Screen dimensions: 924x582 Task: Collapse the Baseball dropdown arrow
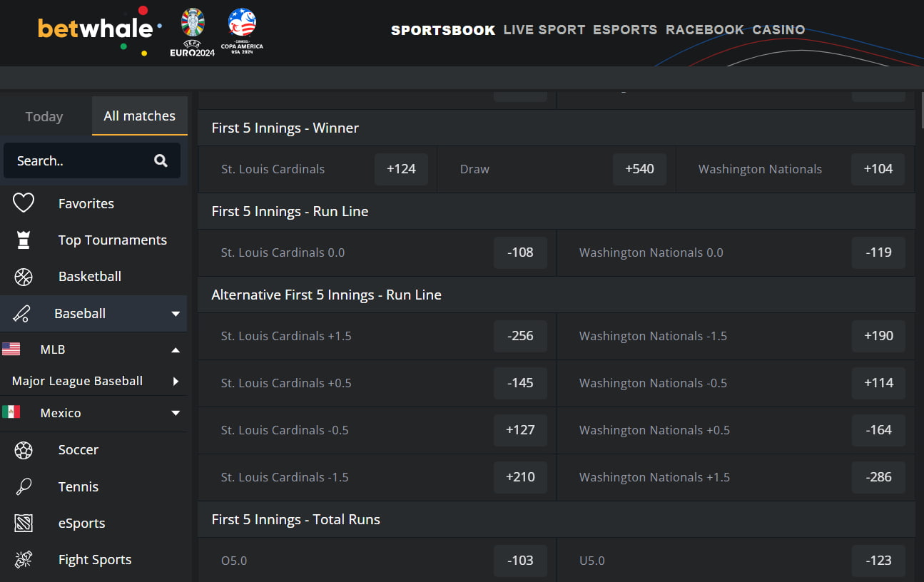tap(176, 314)
